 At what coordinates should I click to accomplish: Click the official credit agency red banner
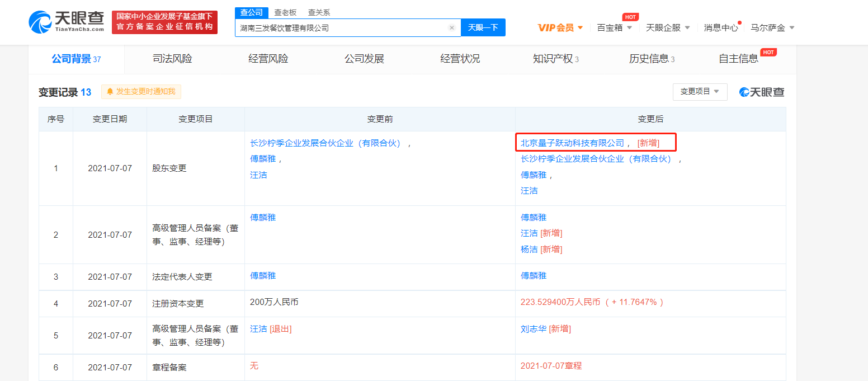pyautogui.click(x=164, y=22)
